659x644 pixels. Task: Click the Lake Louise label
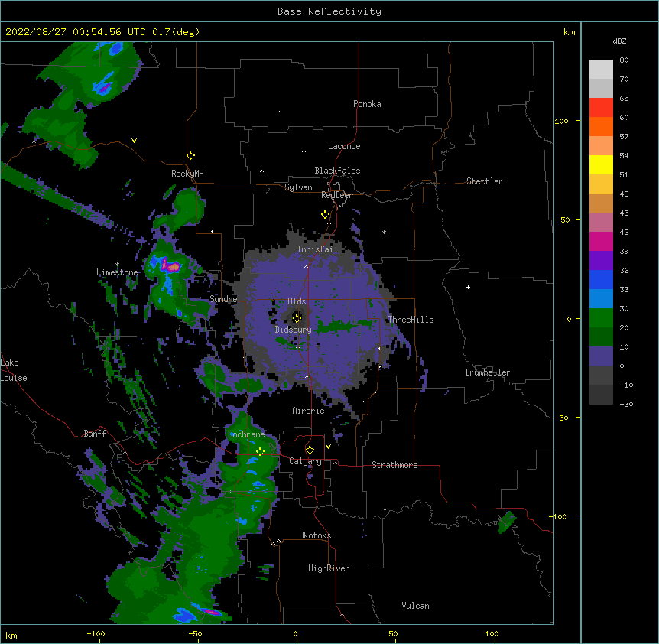tap(14, 370)
